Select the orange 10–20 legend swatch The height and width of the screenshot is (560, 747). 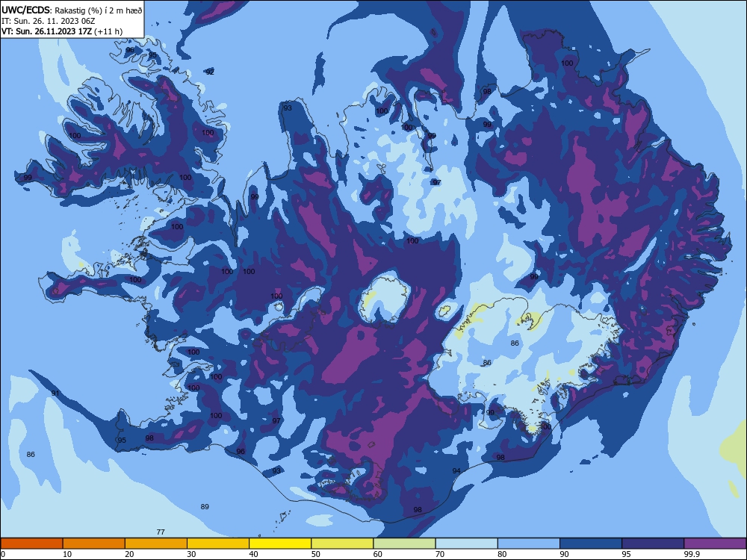pyautogui.click(x=94, y=544)
